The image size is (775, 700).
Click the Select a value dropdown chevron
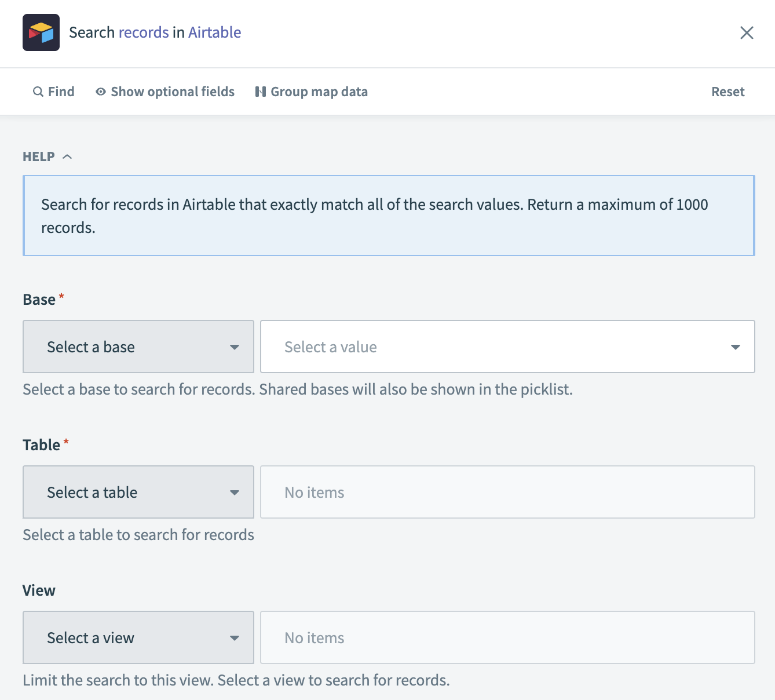735,347
